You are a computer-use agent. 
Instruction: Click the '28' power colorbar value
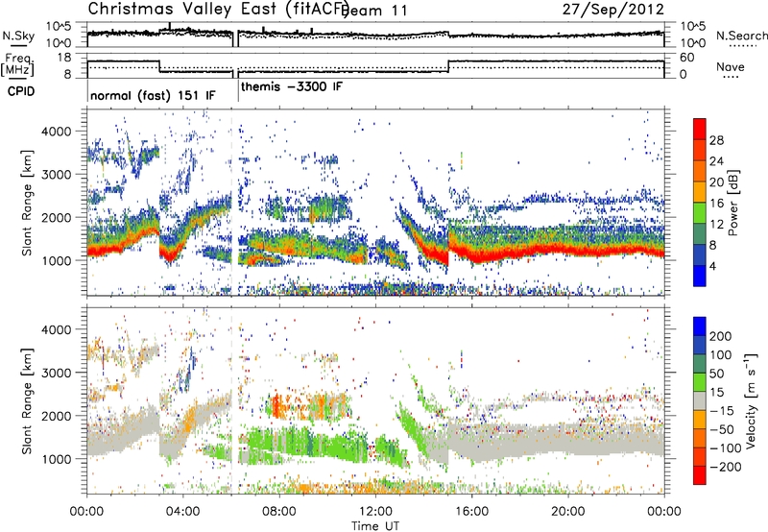point(716,140)
